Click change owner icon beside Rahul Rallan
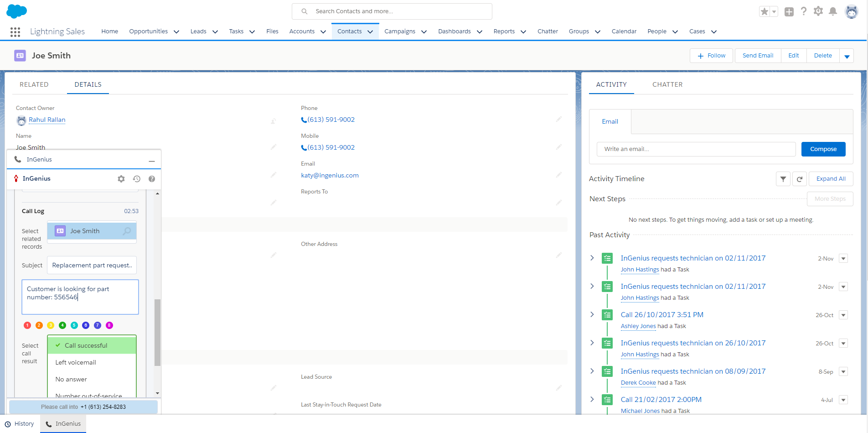 point(274,121)
